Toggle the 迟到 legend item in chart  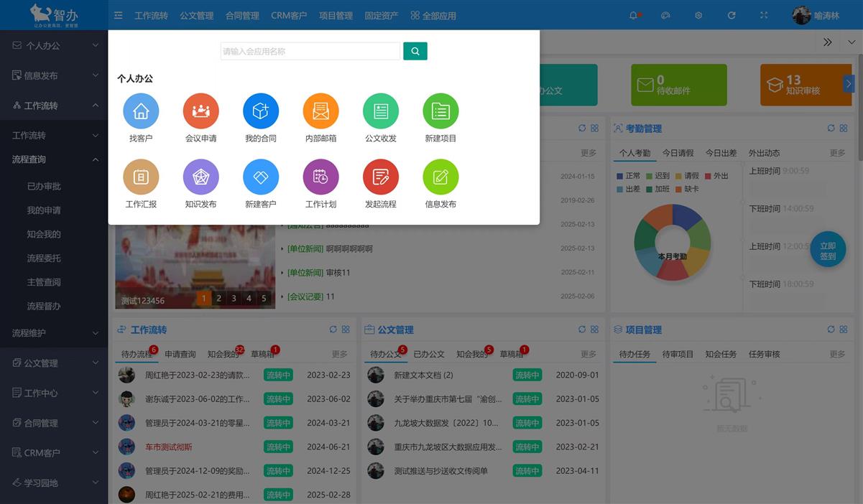click(x=657, y=176)
